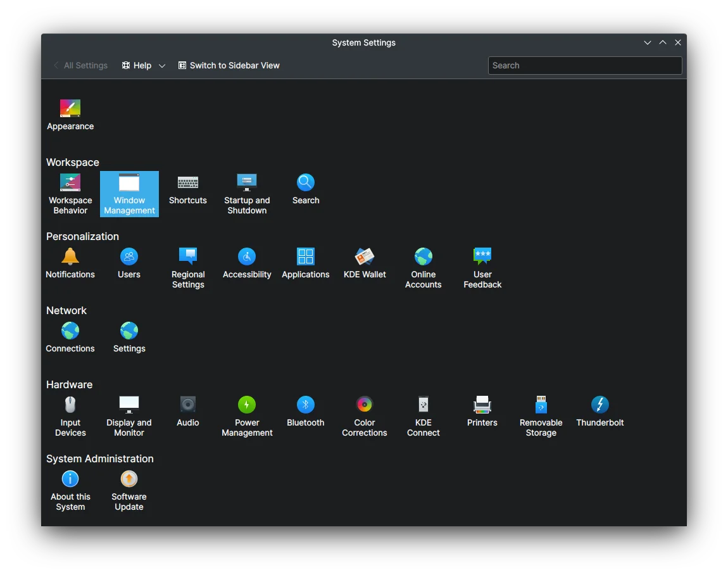Open Accessibility settings
The height and width of the screenshot is (575, 728).
click(246, 263)
